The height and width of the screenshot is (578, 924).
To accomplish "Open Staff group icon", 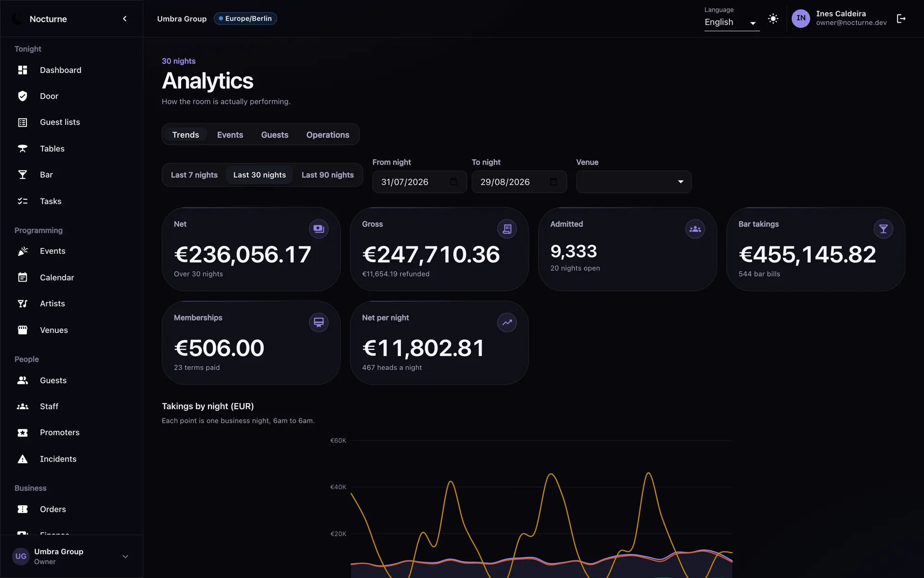I will point(23,406).
